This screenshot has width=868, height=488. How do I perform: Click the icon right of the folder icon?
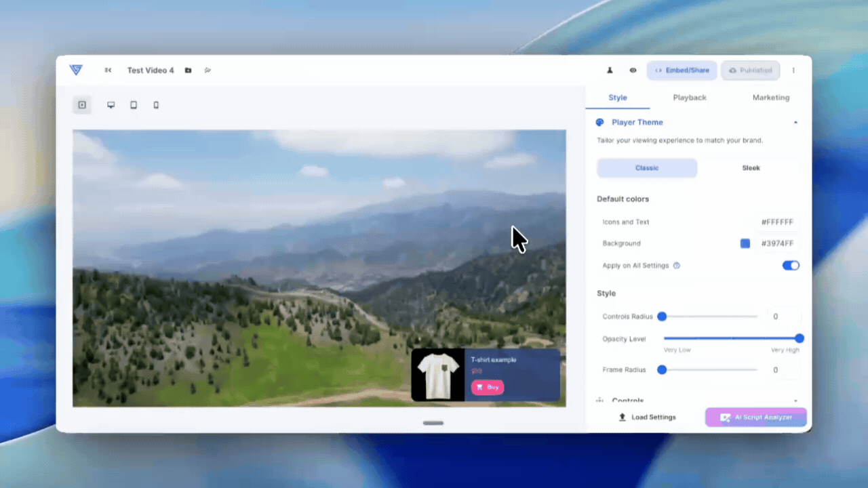(208, 70)
